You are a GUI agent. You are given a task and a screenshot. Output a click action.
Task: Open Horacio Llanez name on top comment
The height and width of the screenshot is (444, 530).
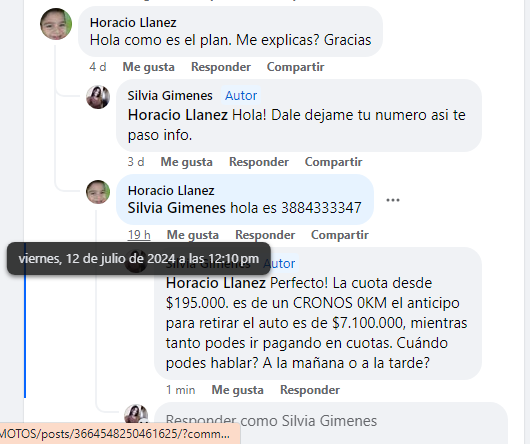(x=133, y=23)
